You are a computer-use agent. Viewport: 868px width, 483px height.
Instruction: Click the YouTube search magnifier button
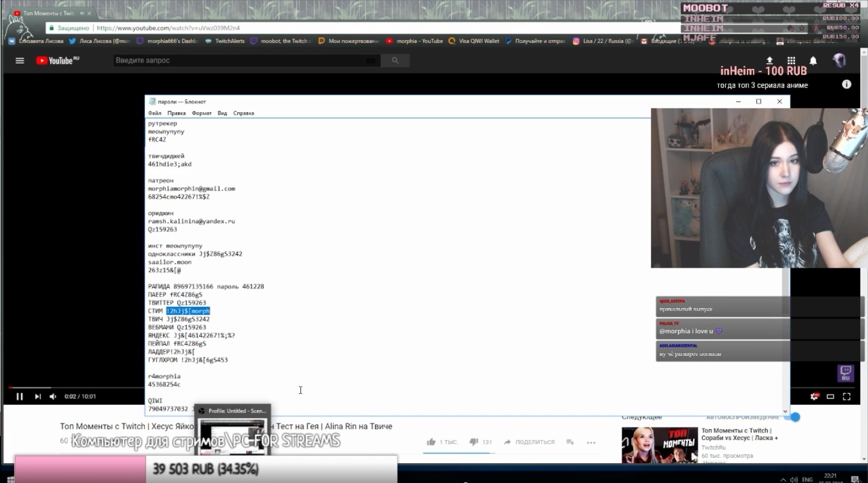[396, 60]
